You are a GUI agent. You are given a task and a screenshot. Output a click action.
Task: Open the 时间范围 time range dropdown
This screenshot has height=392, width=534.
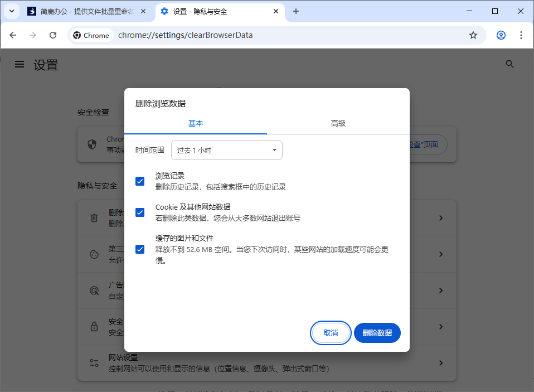pos(226,149)
